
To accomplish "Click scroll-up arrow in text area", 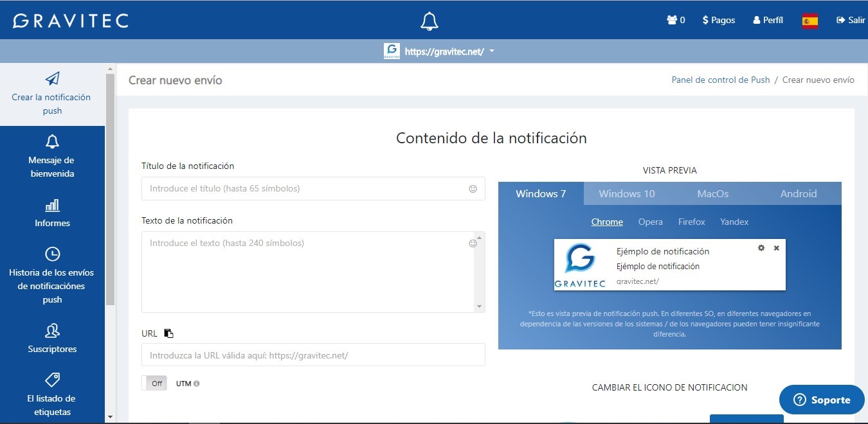I will click(x=479, y=238).
